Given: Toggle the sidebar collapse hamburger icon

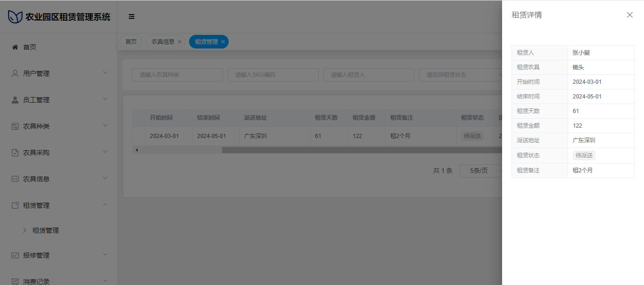Looking at the screenshot, I should click(132, 16).
